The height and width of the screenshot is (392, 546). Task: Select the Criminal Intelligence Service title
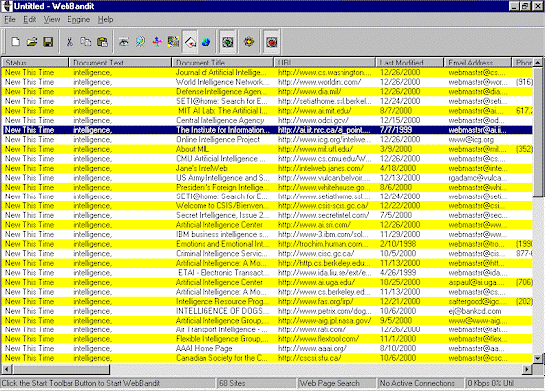click(221, 253)
